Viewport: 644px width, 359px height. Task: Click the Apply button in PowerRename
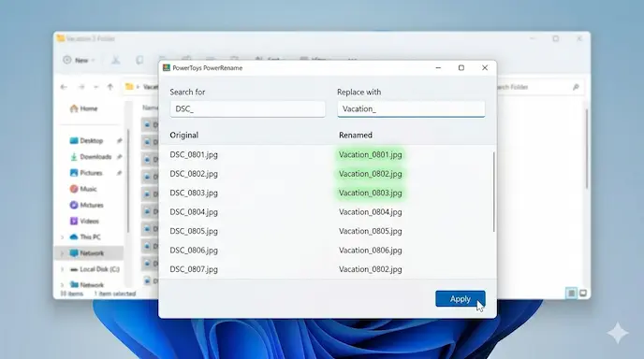(x=460, y=298)
